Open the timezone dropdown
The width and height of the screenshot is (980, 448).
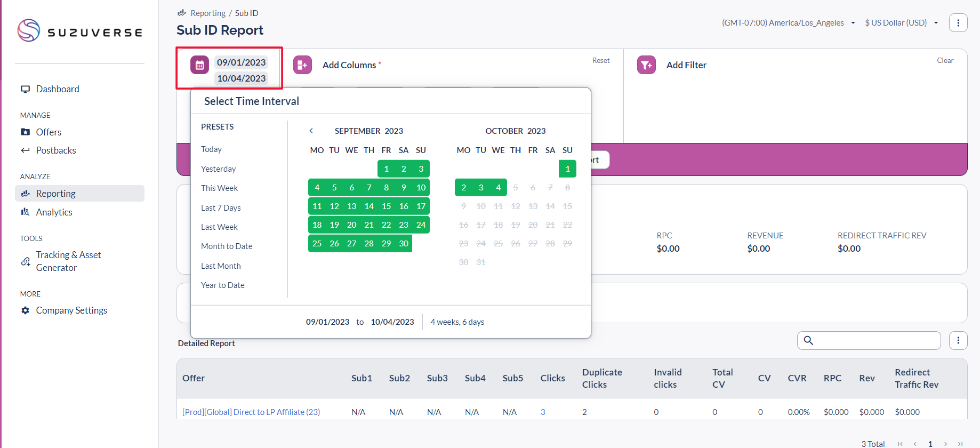pyautogui.click(x=788, y=23)
